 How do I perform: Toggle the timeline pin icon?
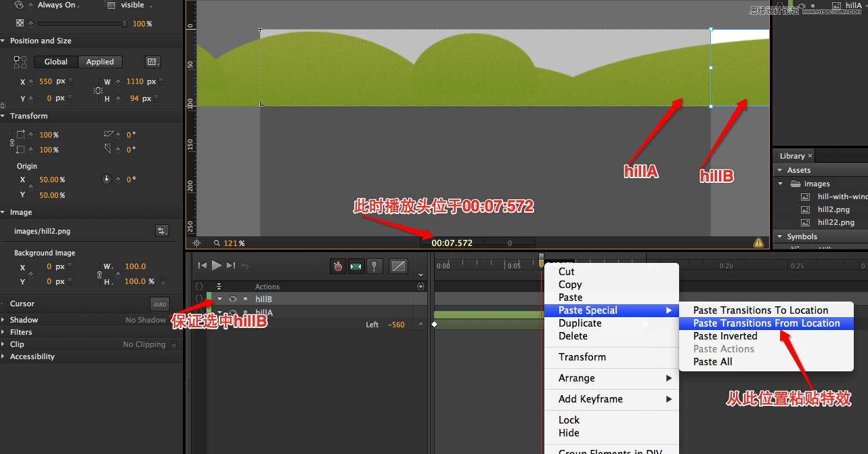374,266
